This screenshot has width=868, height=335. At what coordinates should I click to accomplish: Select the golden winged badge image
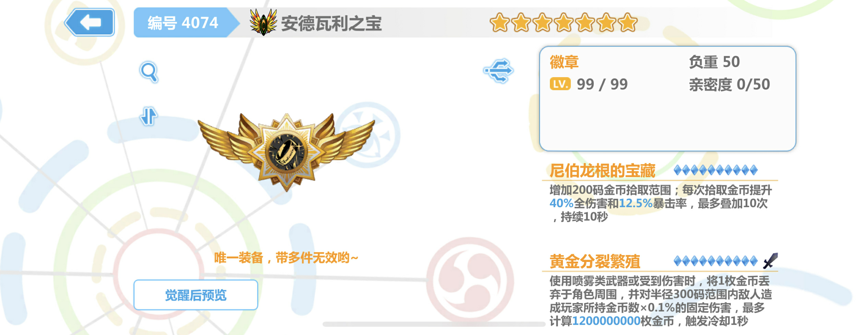(286, 152)
